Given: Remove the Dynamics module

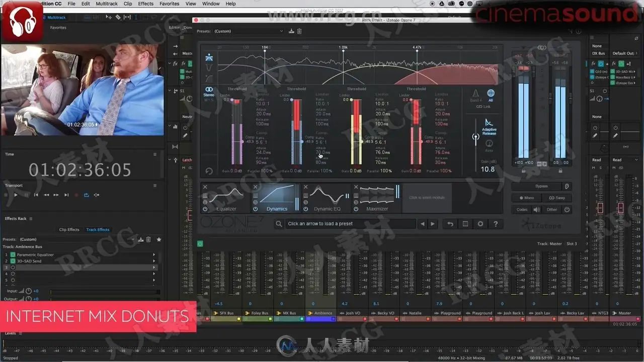Looking at the screenshot, I should (x=255, y=187).
